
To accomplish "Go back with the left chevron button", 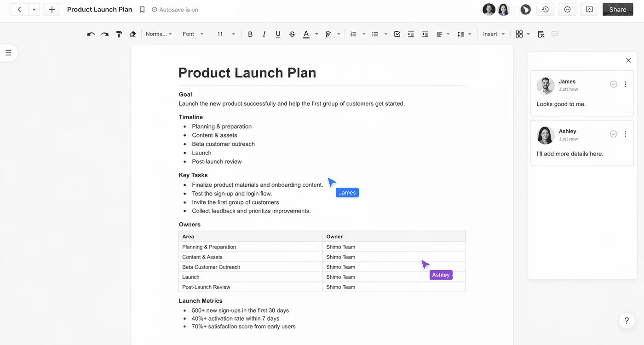I will [19, 10].
